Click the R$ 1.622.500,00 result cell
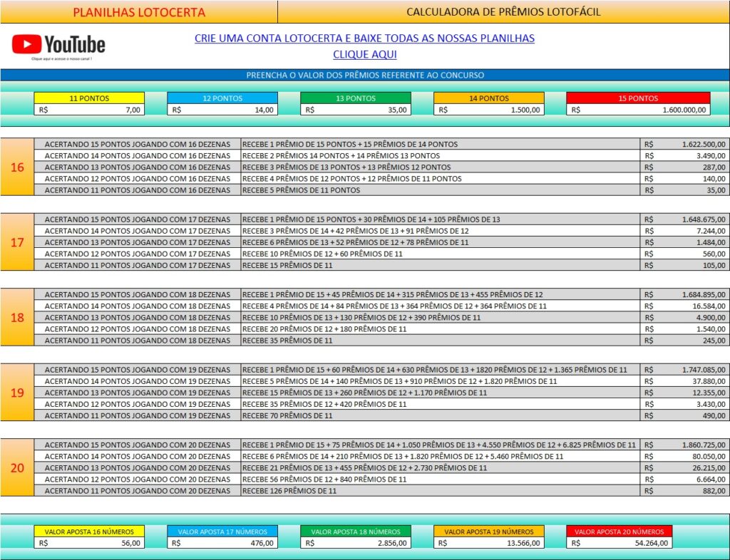730x560 pixels. [684, 145]
